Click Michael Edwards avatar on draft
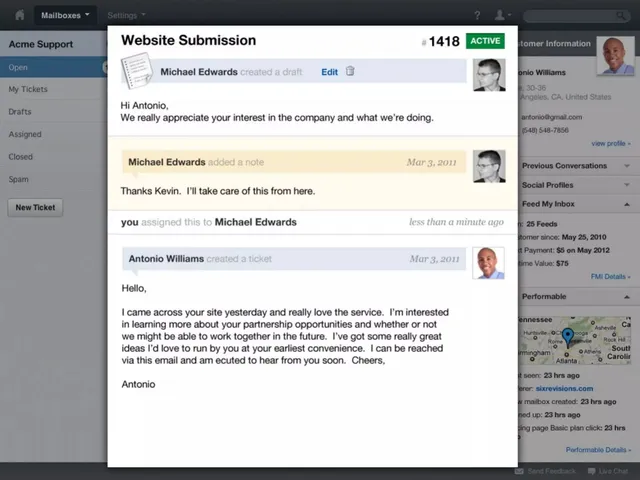 click(489, 75)
